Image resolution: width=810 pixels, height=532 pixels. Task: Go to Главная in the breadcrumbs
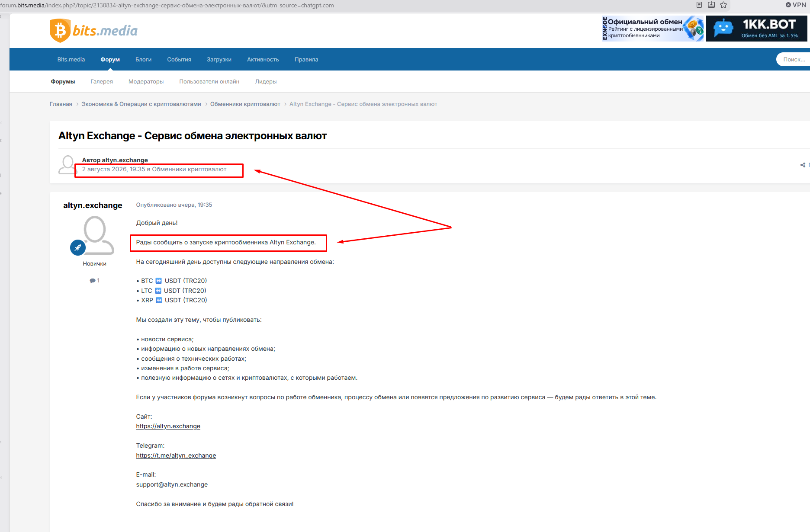(x=61, y=104)
